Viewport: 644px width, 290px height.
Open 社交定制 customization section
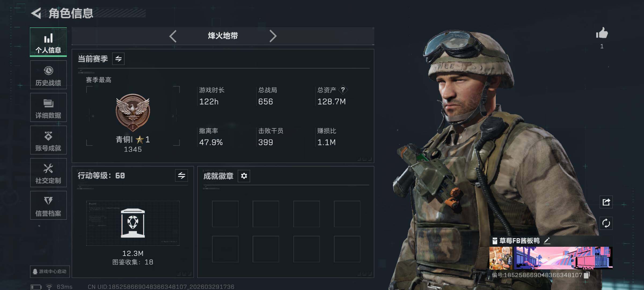coord(48,173)
